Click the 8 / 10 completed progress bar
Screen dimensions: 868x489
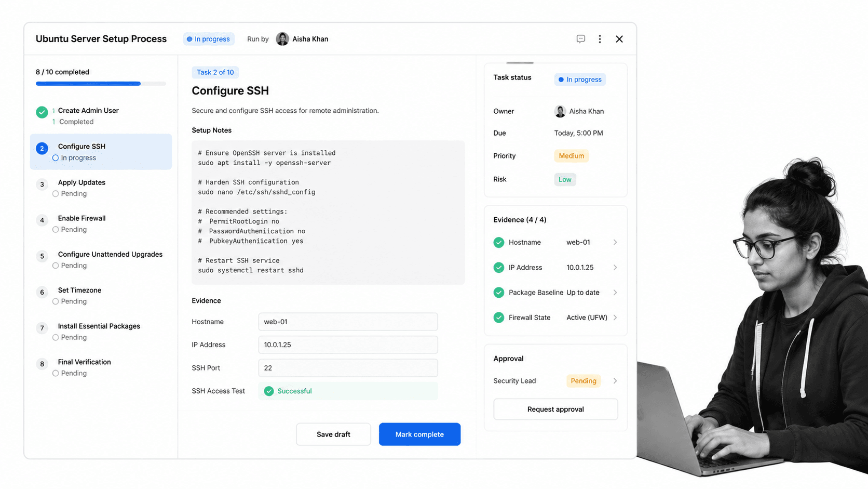(x=101, y=84)
